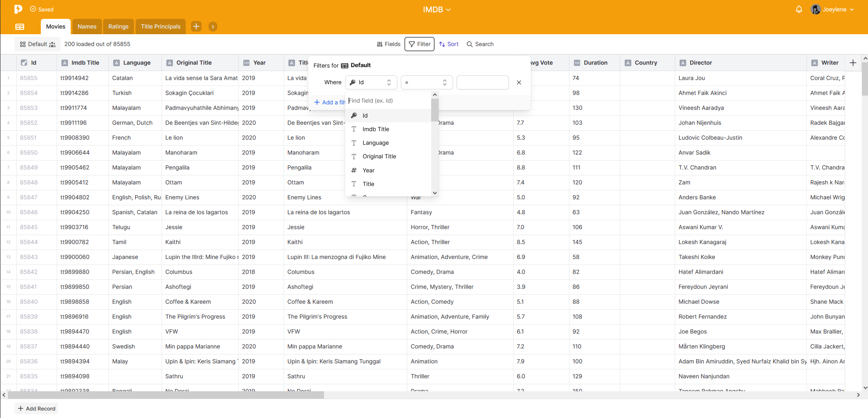Switch to the Ratings tab
This screenshot has width=868, height=418.
point(119,26)
